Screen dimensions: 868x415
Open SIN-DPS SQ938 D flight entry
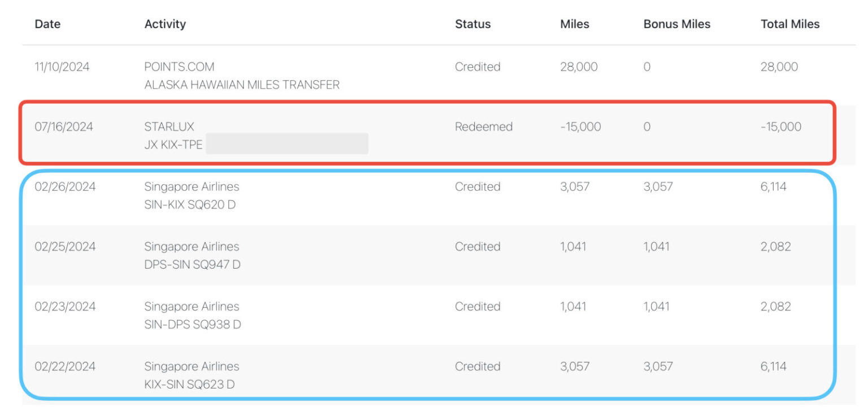pos(192,325)
